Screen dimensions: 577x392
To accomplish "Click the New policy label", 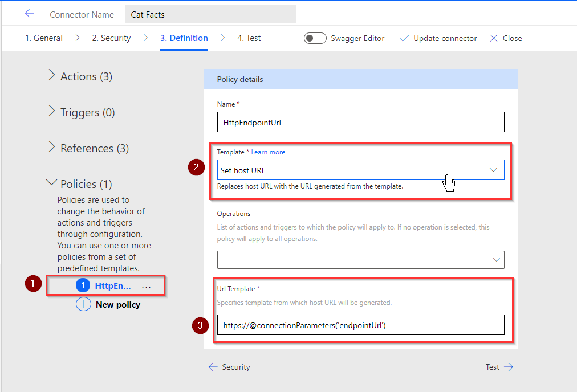I will 118,304.
